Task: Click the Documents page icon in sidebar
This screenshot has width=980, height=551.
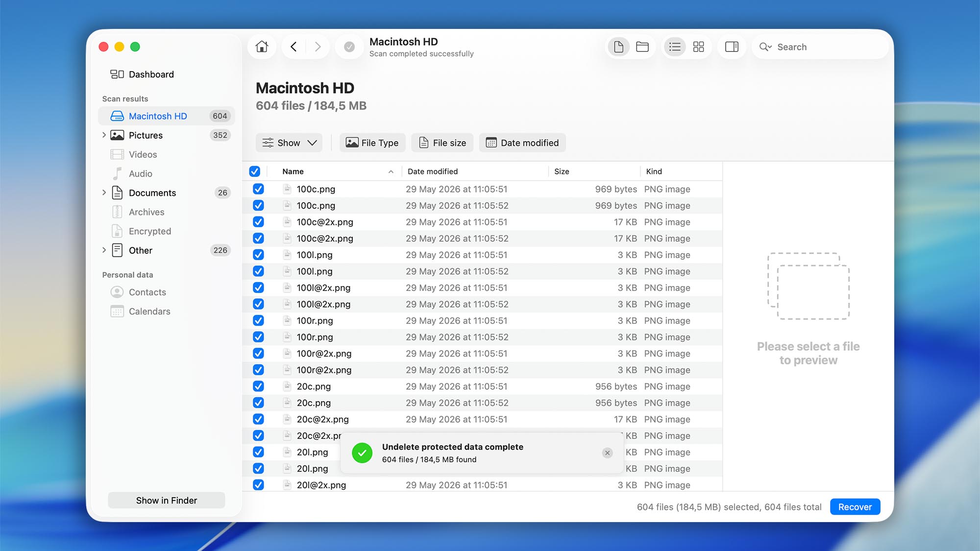Action: coord(117,192)
